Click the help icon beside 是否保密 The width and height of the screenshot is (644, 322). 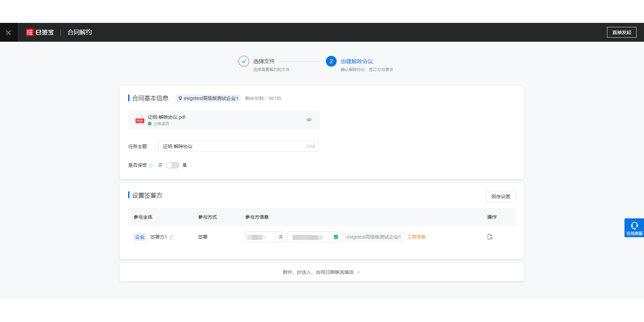(x=151, y=165)
